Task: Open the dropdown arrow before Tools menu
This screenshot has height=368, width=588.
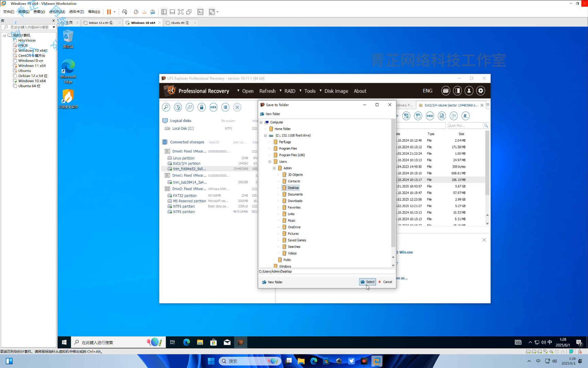Action: coord(300,91)
